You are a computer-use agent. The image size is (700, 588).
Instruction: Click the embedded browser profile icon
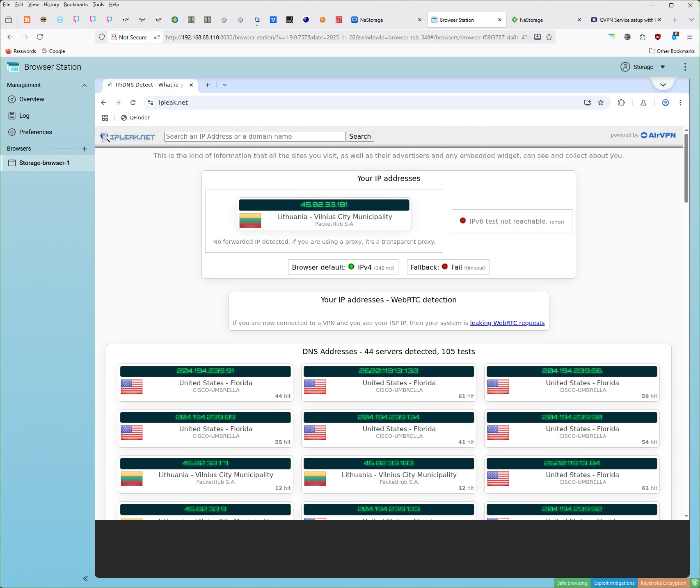[x=666, y=103]
